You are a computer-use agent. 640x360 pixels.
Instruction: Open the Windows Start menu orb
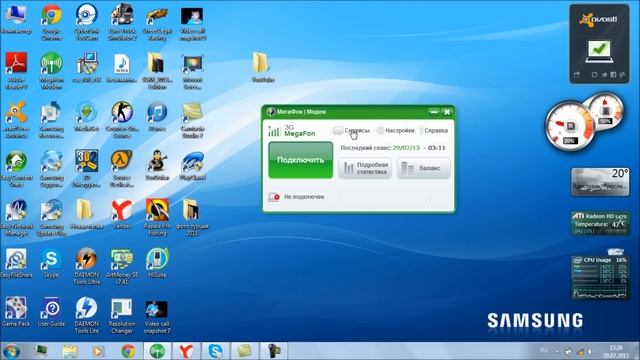point(11,351)
